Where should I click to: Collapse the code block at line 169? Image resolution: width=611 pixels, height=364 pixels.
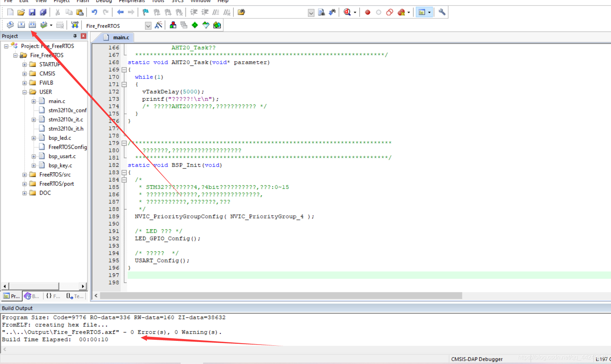point(124,70)
